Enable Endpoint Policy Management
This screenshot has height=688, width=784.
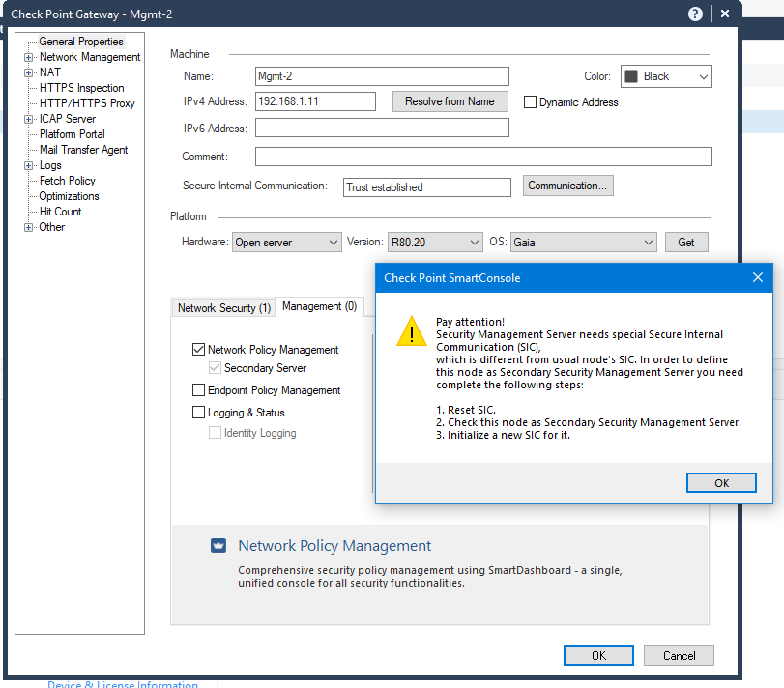coord(198,389)
